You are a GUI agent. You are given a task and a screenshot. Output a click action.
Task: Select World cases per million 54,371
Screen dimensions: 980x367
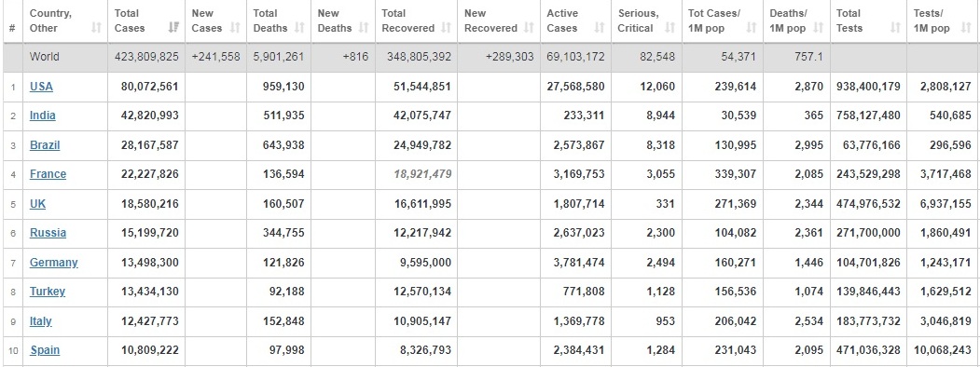(x=738, y=57)
